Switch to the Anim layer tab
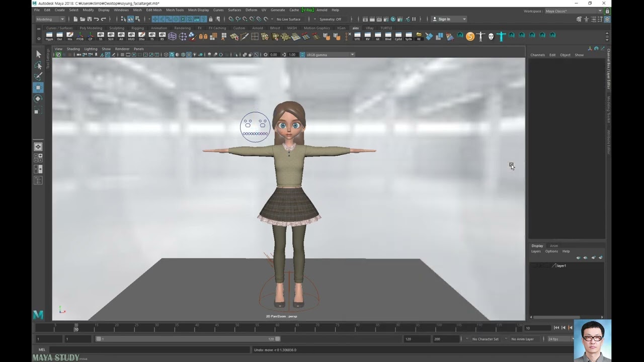 point(554,246)
